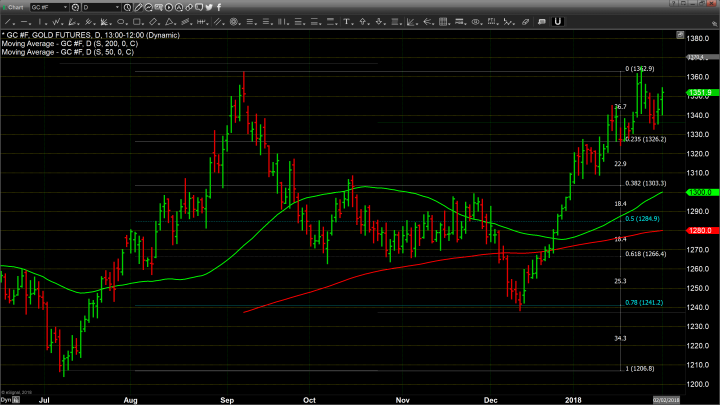Select the 200-period Moving Average legend line

coord(70,44)
